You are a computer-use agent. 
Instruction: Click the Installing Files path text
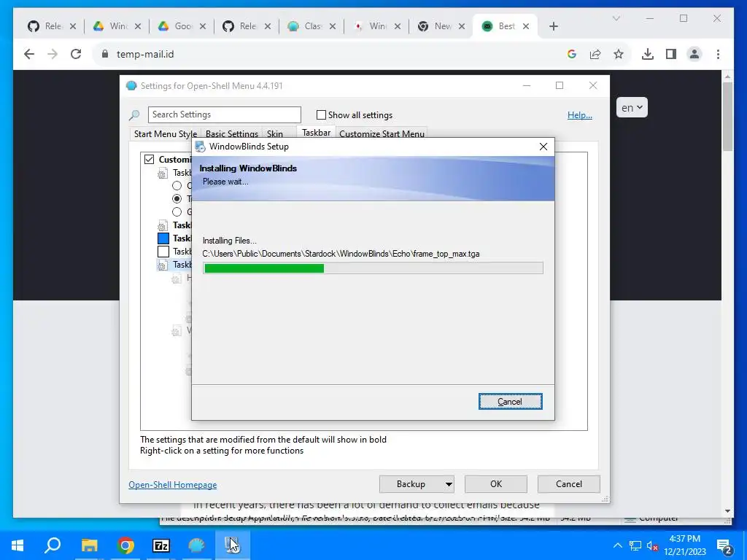click(341, 254)
